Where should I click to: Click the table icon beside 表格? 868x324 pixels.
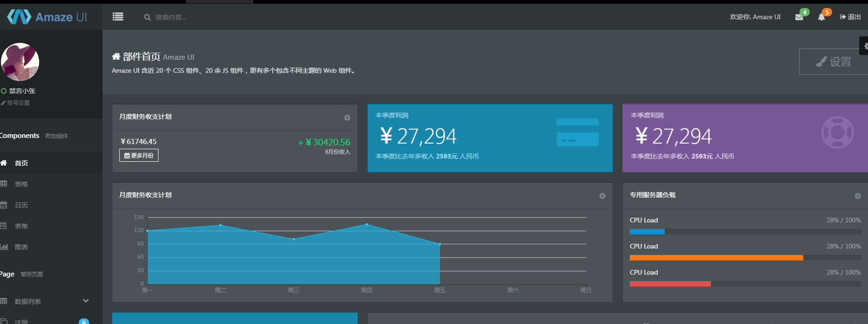coord(4,184)
